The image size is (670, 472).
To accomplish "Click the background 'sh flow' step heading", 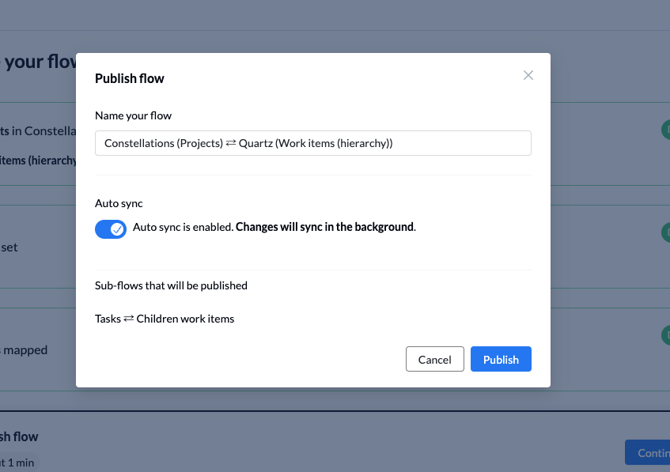I will pos(19,436).
